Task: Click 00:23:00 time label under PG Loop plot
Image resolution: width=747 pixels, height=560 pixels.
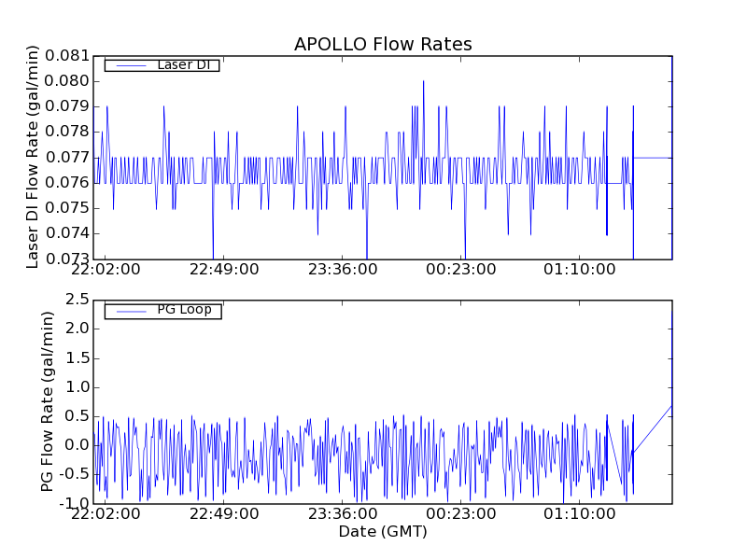Action: pyautogui.click(x=460, y=514)
